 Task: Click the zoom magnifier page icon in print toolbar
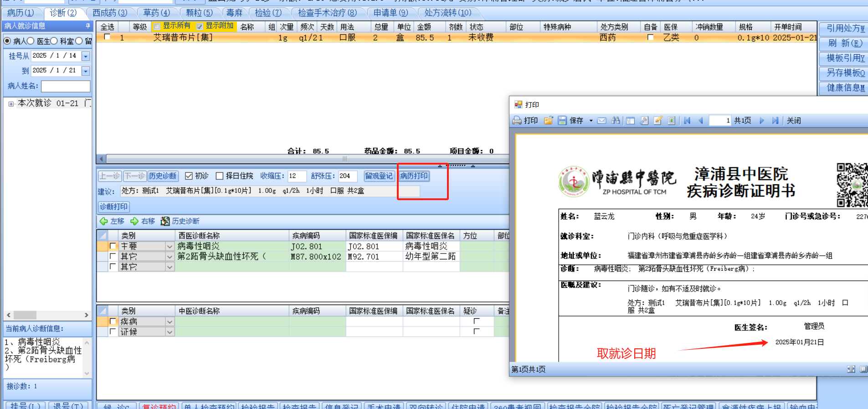tap(644, 120)
